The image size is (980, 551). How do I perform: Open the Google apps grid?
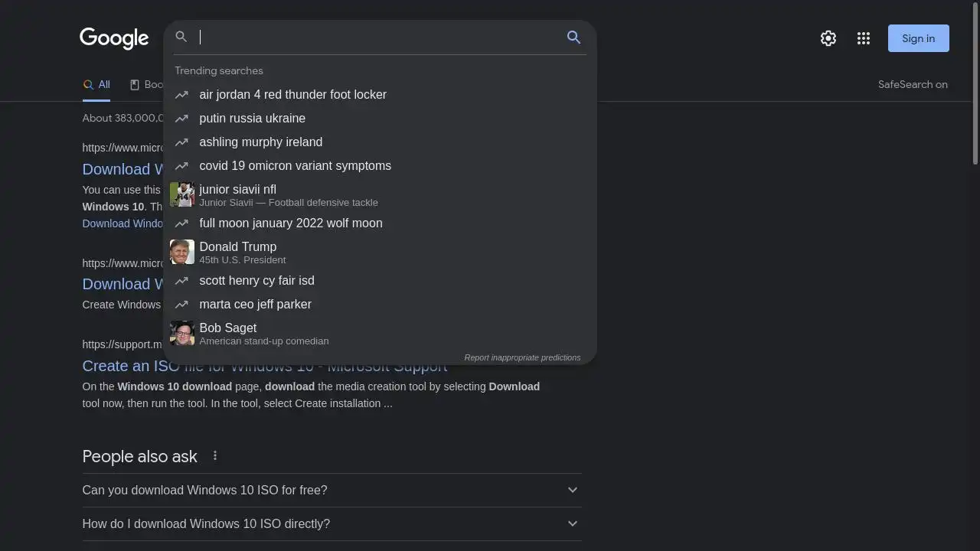(864, 38)
